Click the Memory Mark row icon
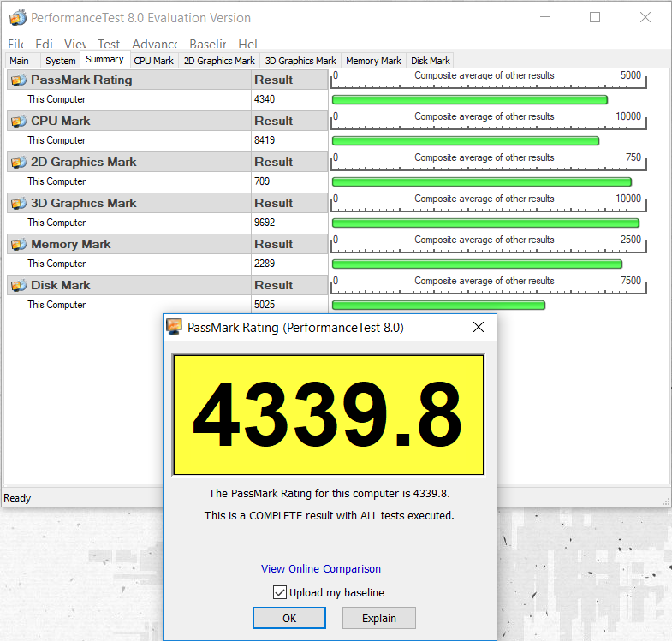672x641 pixels. pyautogui.click(x=19, y=244)
